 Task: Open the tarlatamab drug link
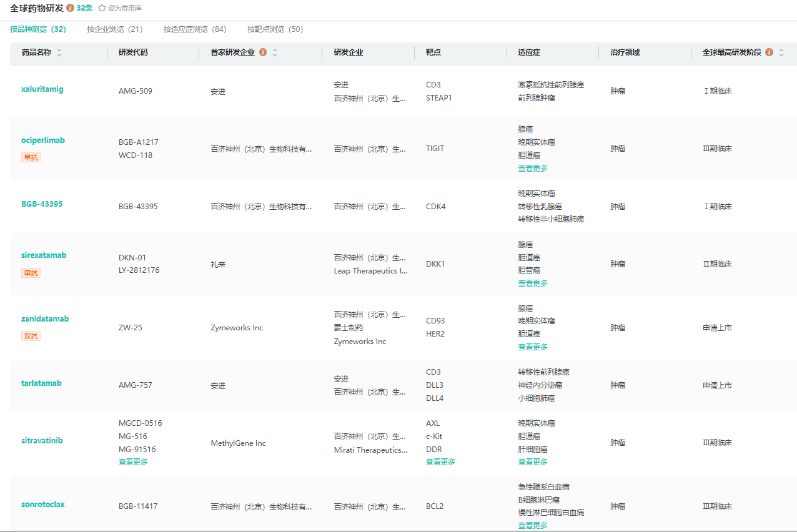(41, 383)
